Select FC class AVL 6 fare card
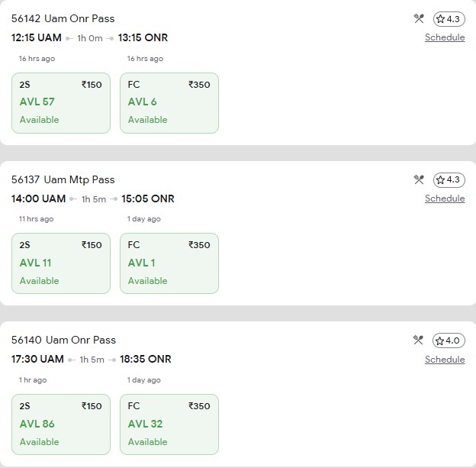This screenshot has width=476, height=468. click(x=169, y=102)
